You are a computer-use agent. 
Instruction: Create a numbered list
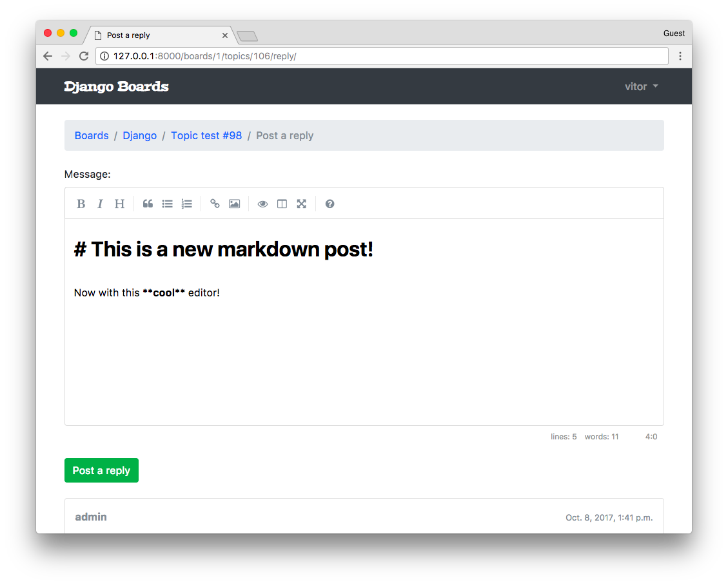point(186,204)
